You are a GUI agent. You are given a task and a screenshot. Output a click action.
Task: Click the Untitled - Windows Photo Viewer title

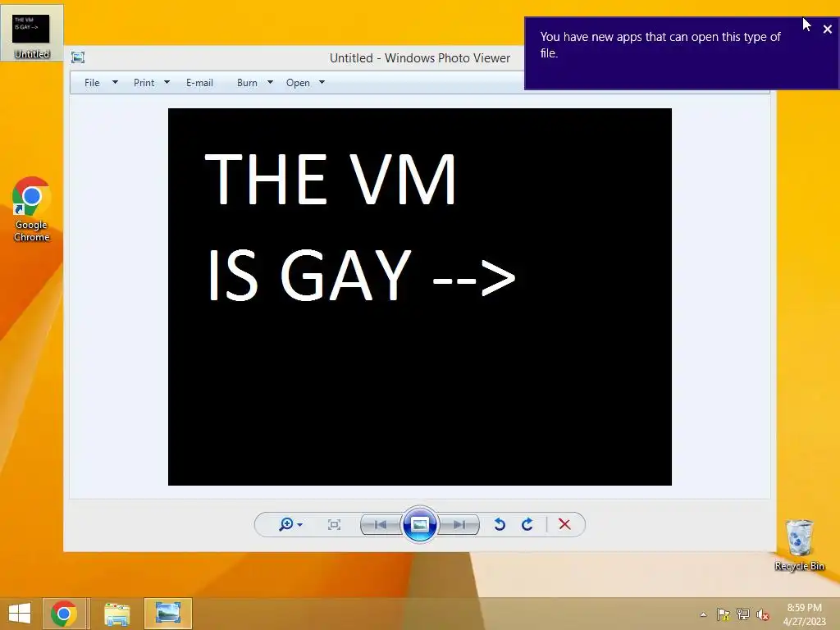pos(419,58)
